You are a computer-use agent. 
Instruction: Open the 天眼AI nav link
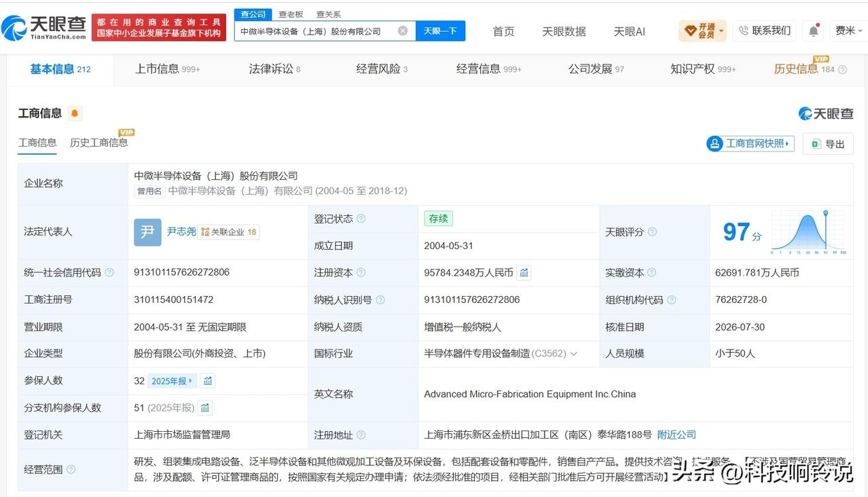pos(630,31)
